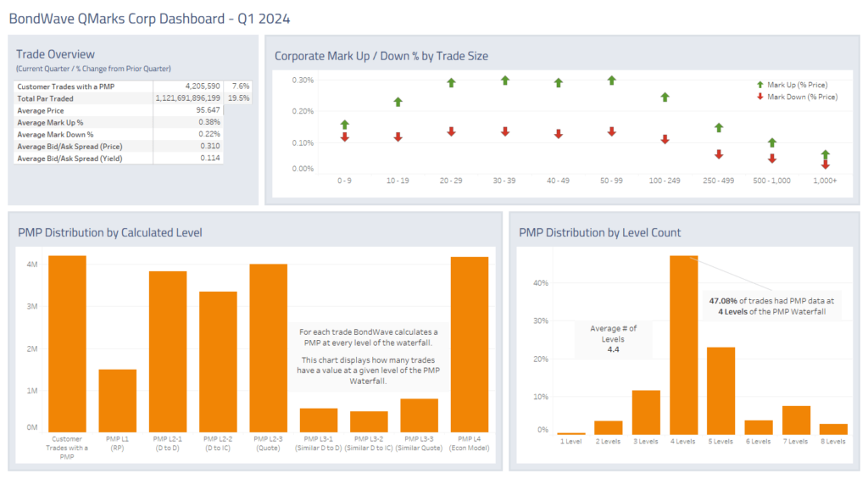Select the Customer Trades with a PMP bar
The height and width of the screenshot is (479, 868).
pyautogui.click(x=67, y=344)
